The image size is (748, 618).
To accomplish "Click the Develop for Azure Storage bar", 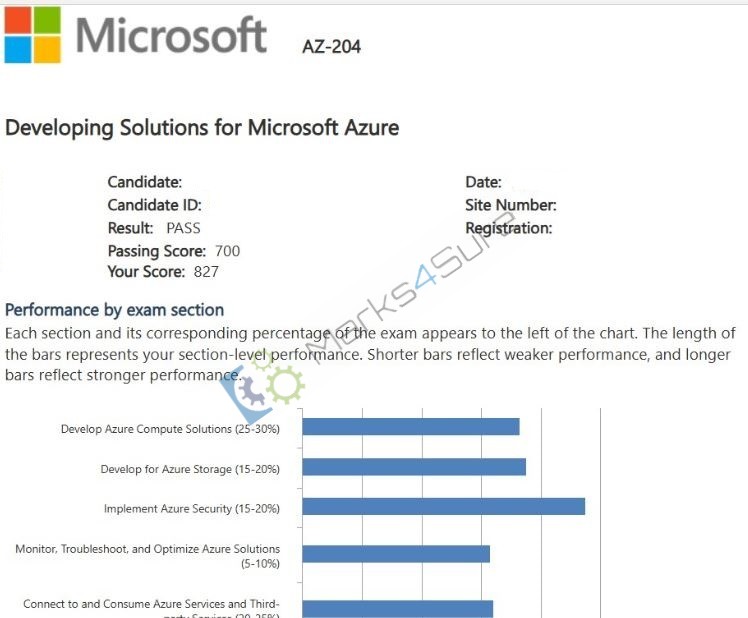I will (x=414, y=467).
